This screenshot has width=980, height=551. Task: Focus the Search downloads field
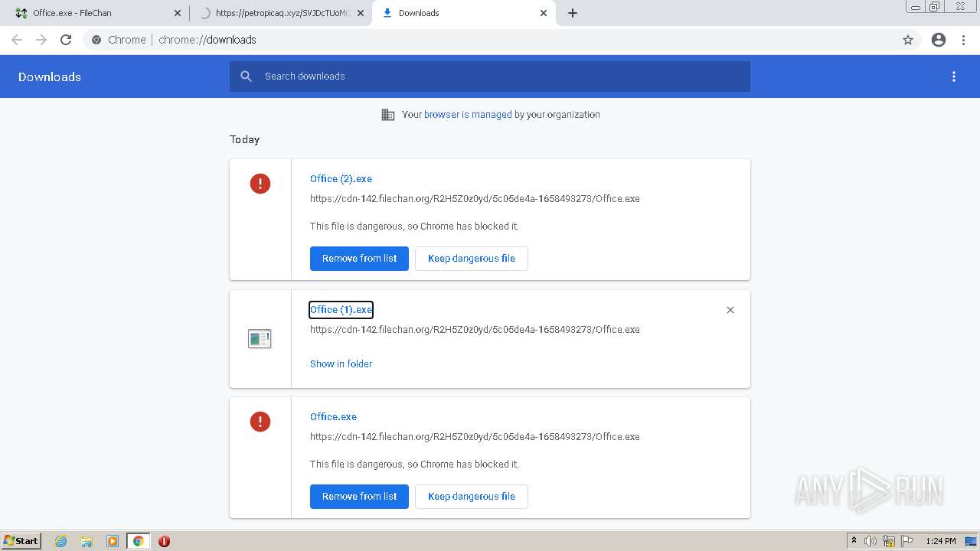coord(498,77)
